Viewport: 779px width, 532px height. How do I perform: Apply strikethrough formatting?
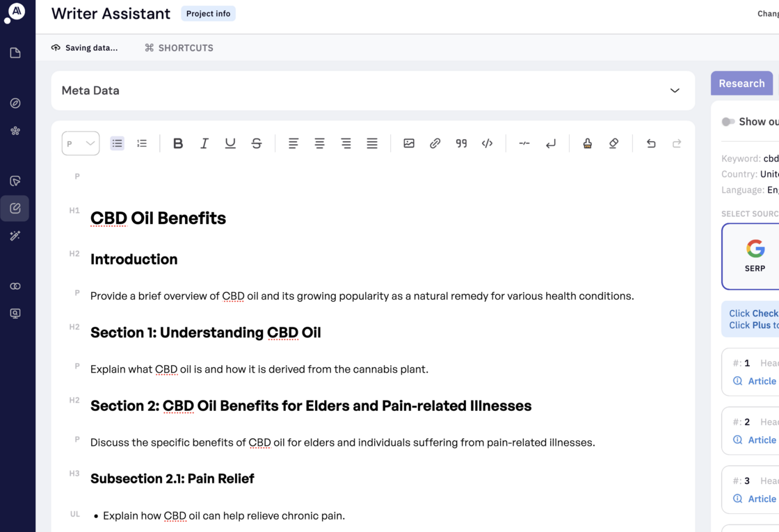(257, 143)
